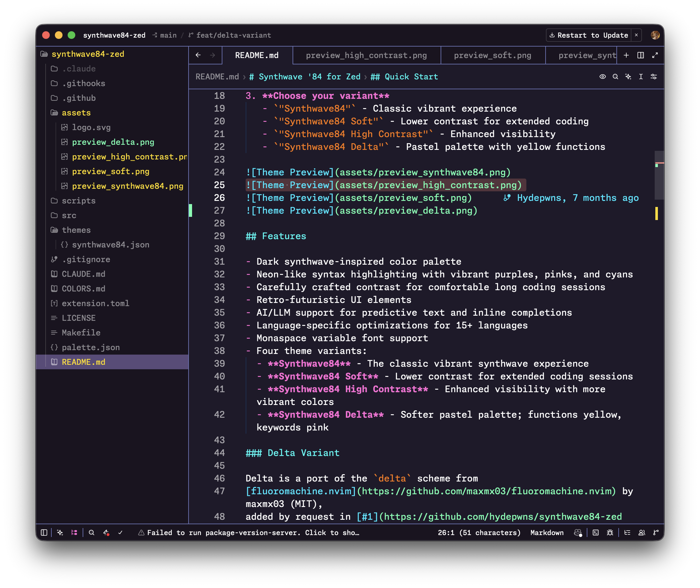
Task: Open the synthwave84-zed project menu in title bar
Action: pyautogui.click(x=114, y=35)
